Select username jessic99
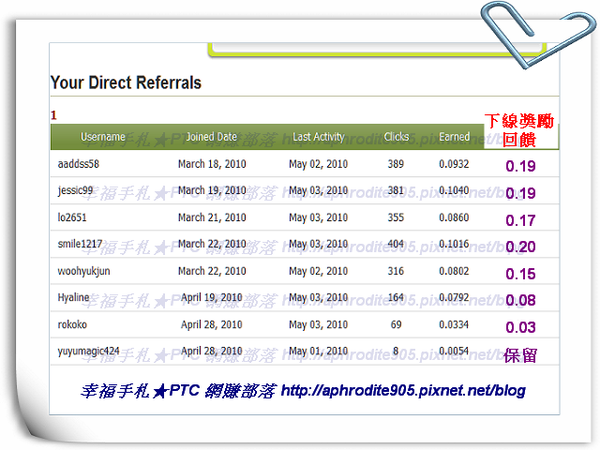This screenshot has height=450, width=600. tap(75, 191)
